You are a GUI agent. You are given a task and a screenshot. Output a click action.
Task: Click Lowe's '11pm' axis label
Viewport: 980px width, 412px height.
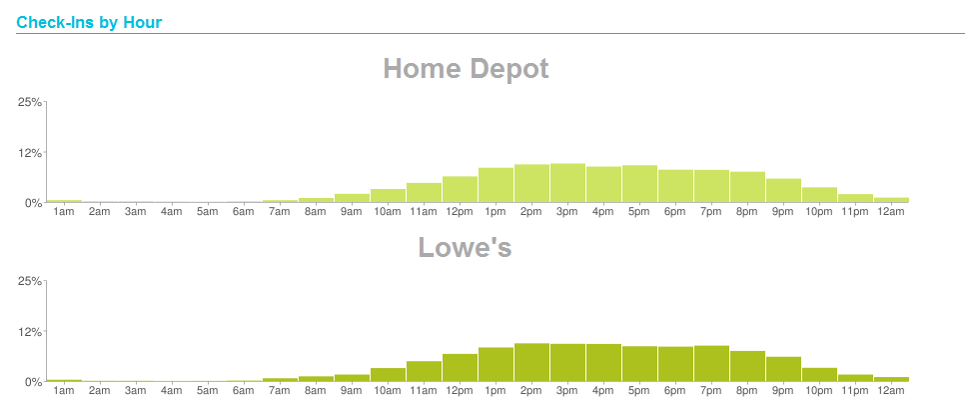pos(855,391)
